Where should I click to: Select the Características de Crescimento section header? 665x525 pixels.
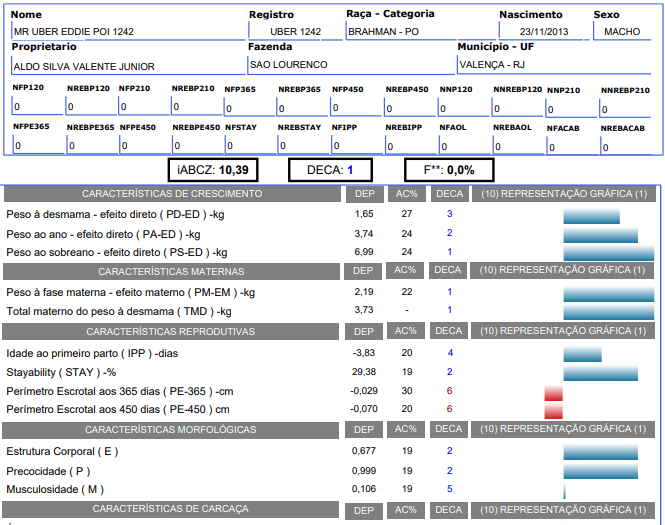tap(172, 193)
